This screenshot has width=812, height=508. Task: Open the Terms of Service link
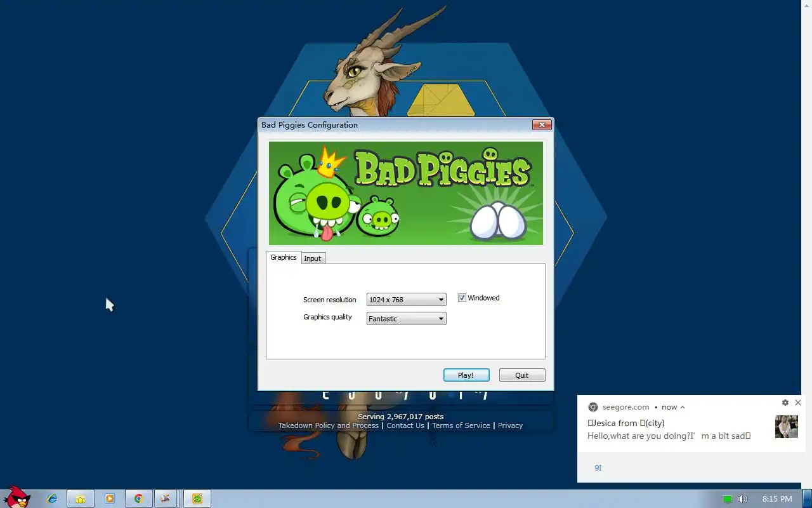click(461, 425)
